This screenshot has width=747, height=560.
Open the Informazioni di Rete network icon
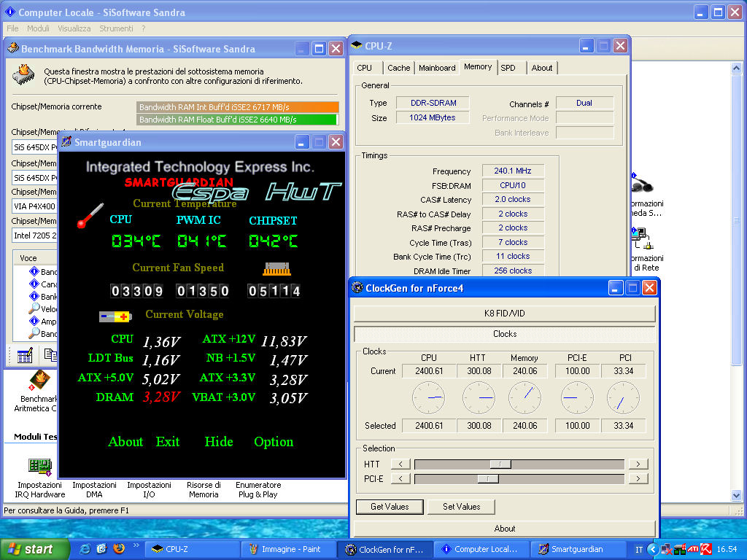click(642, 239)
